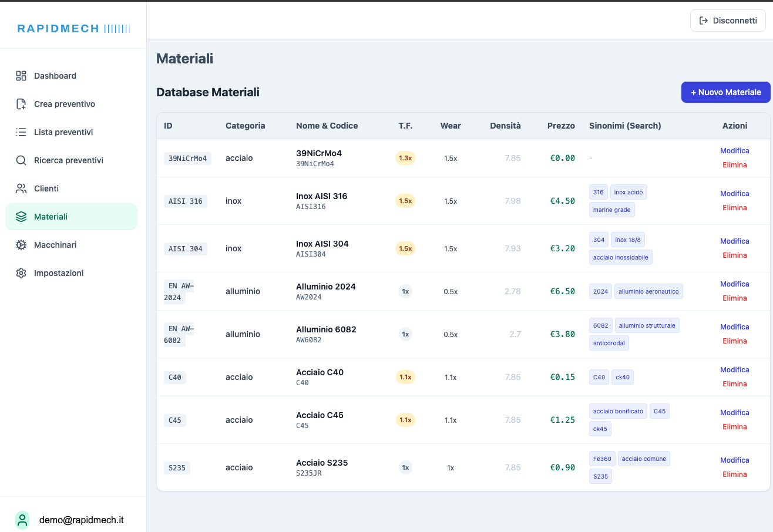The width and height of the screenshot is (773, 532).
Task: Open Crea preventivo menu entry
Action: coord(71,104)
